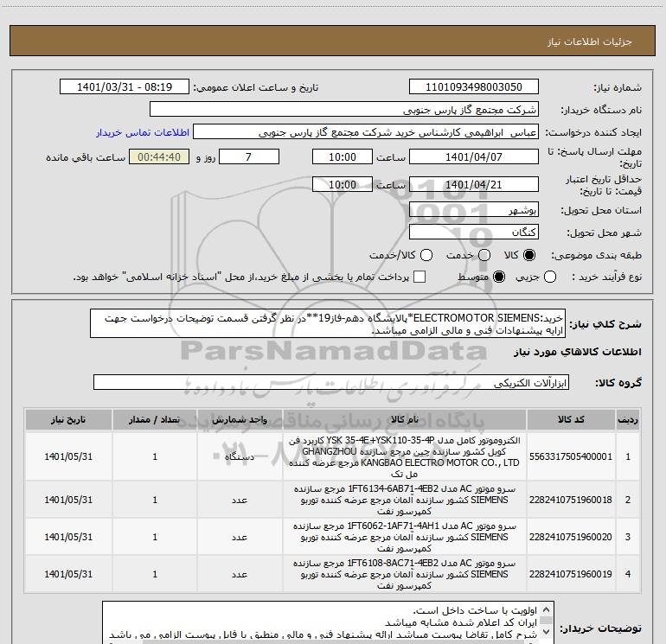This screenshot has height=644, width=666.
Task: Select the کالا radio button
Action: (x=529, y=255)
